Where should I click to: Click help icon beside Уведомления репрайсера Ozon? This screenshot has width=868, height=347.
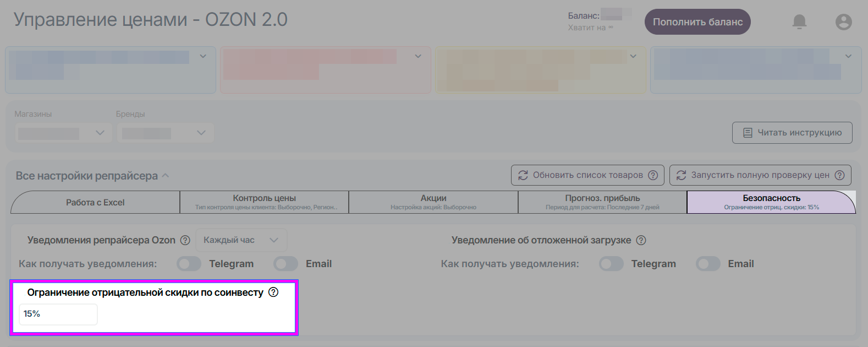[185, 240]
